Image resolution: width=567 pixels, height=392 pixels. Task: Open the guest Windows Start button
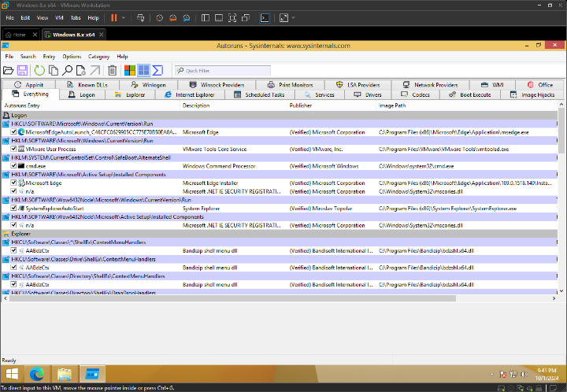click(12, 374)
